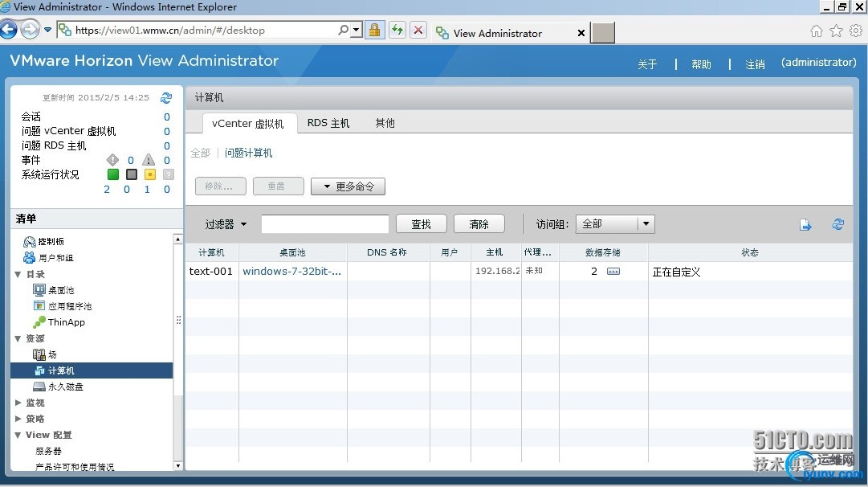
Task: Open IE favorites star icon
Action: pyautogui.click(x=837, y=31)
